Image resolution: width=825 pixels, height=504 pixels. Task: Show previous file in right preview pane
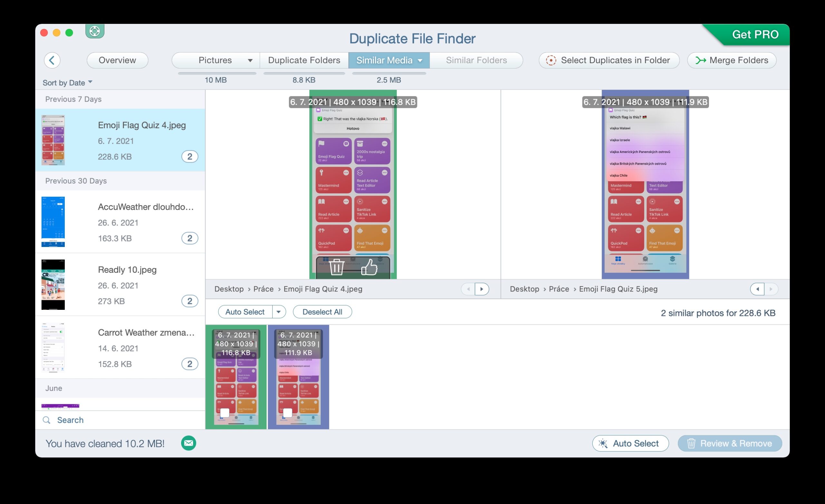pyautogui.click(x=757, y=289)
